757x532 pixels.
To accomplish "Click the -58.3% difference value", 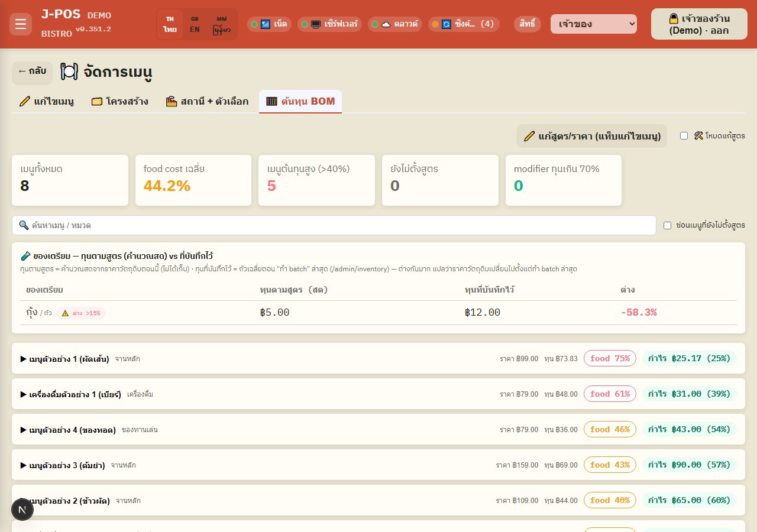I will coord(639,313).
